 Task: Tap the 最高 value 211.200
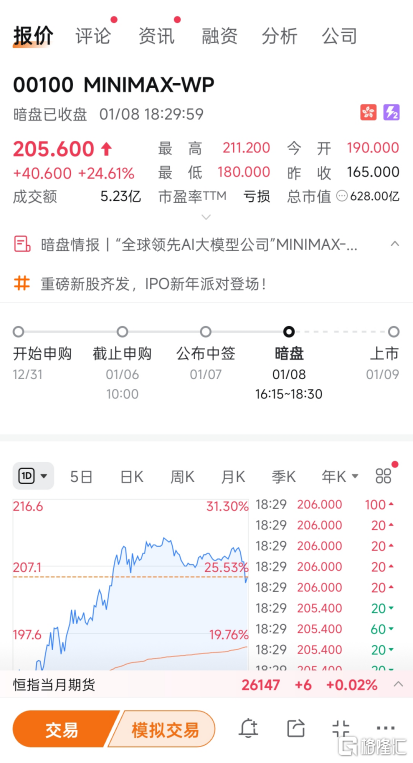tap(246, 147)
